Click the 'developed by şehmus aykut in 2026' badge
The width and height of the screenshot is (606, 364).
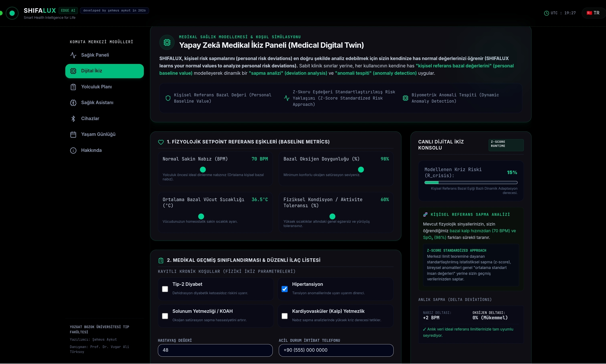[114, 11]
